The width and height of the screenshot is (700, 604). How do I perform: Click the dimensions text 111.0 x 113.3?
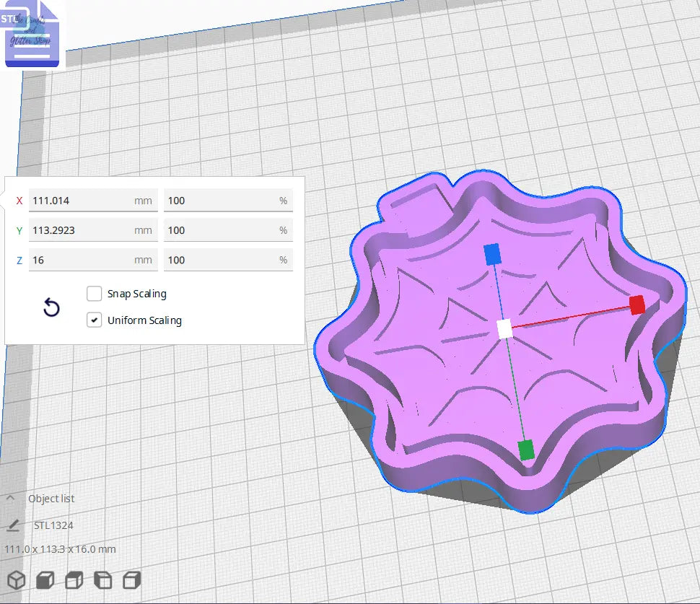[42, 549]
